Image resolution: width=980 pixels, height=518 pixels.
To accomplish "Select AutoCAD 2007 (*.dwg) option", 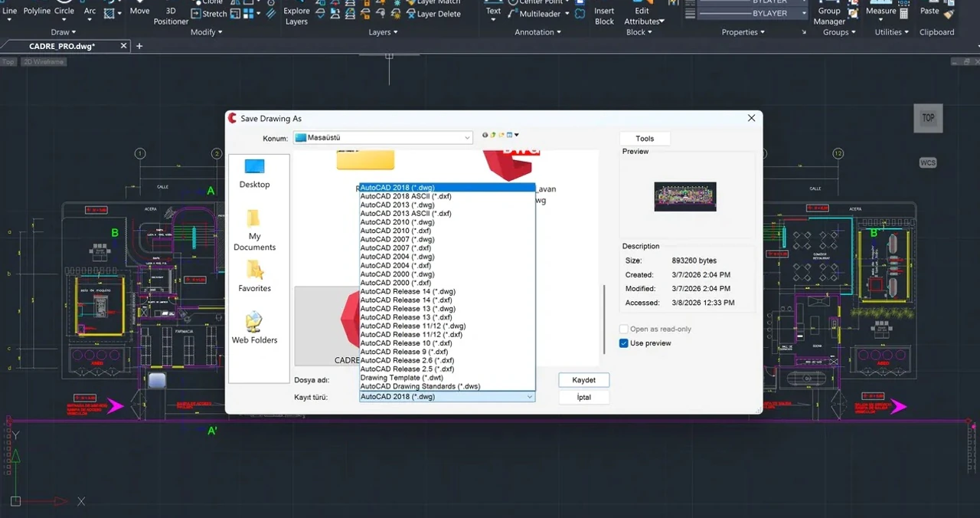I will point(447,239).
